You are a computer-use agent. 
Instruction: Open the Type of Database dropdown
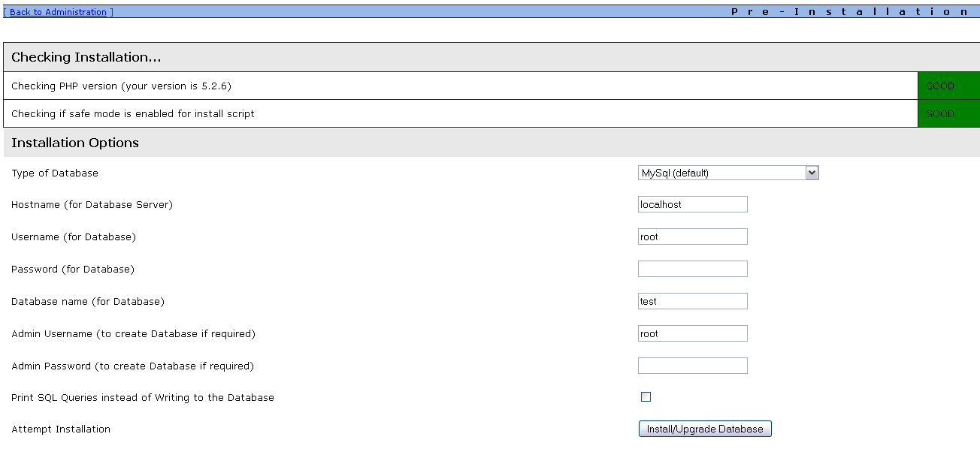coord(727,173)
